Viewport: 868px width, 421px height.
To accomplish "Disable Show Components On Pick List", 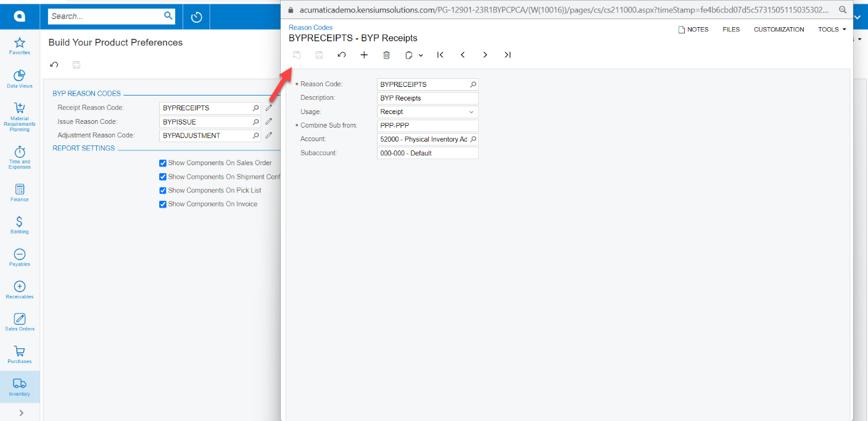I will click(163, 190).
